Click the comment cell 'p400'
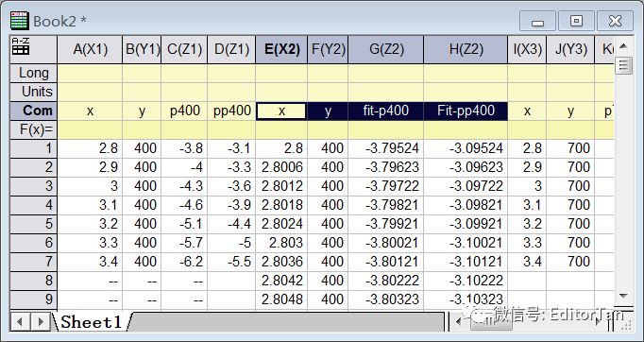 [184, 111]
